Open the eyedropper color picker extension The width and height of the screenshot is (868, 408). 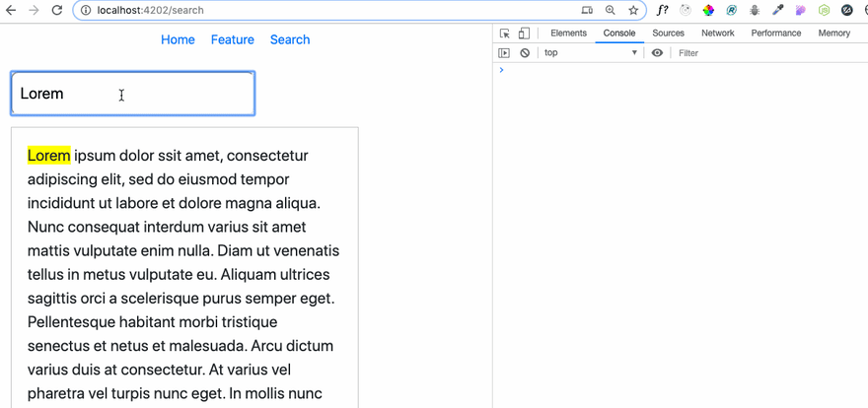click(778, 10)
